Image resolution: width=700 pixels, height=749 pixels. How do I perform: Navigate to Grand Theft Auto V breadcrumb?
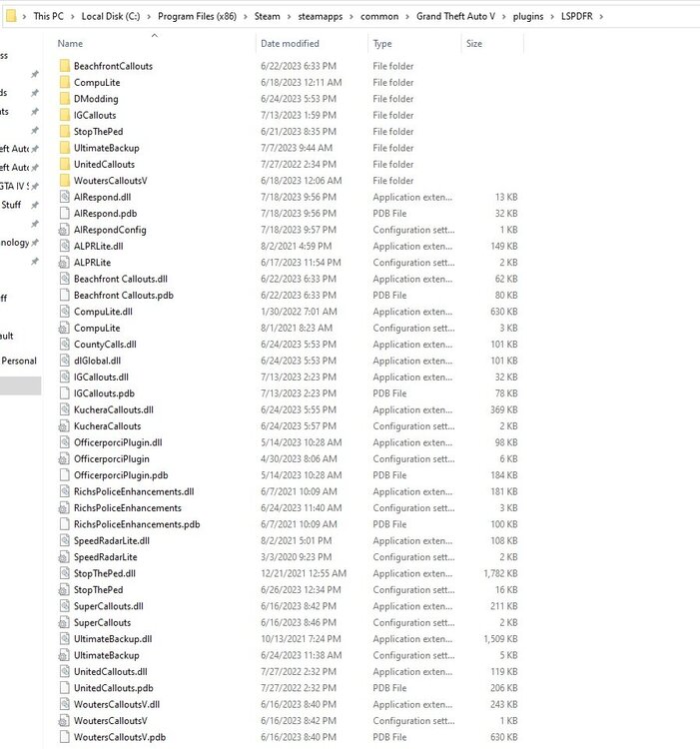(455, 16)
